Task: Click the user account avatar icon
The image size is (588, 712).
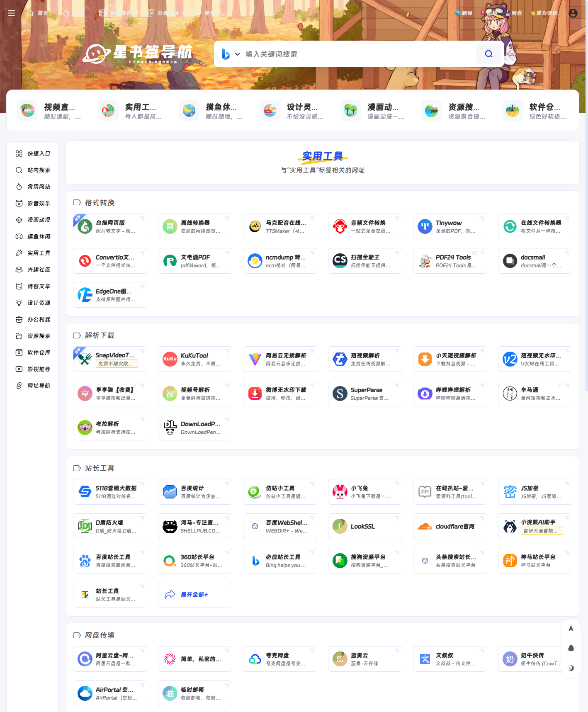Action: tap(573, 13)
